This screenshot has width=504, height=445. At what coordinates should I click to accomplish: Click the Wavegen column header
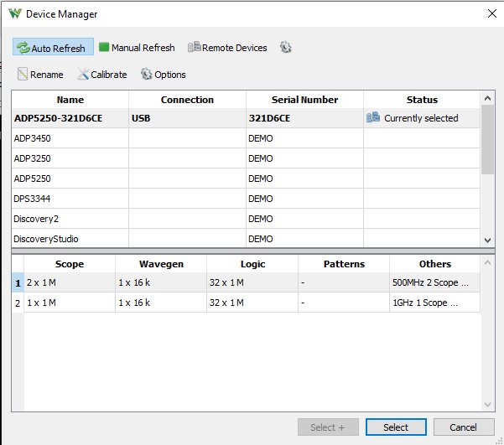(161, 264)
